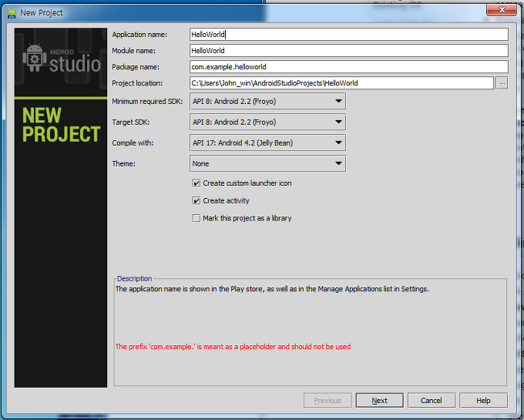Image resolution: width=524 pixels, height=420 pixels.
Task: Click the Play store description text
Action: 272,289
